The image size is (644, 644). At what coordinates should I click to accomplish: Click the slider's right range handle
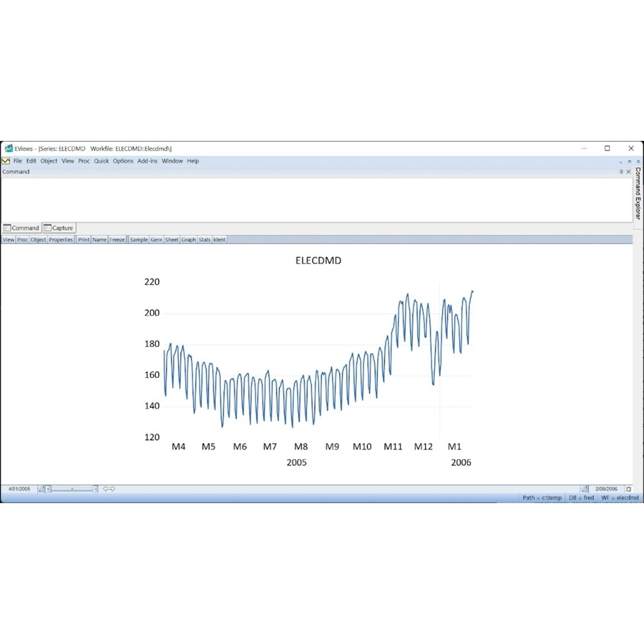[x=96, y=489]
